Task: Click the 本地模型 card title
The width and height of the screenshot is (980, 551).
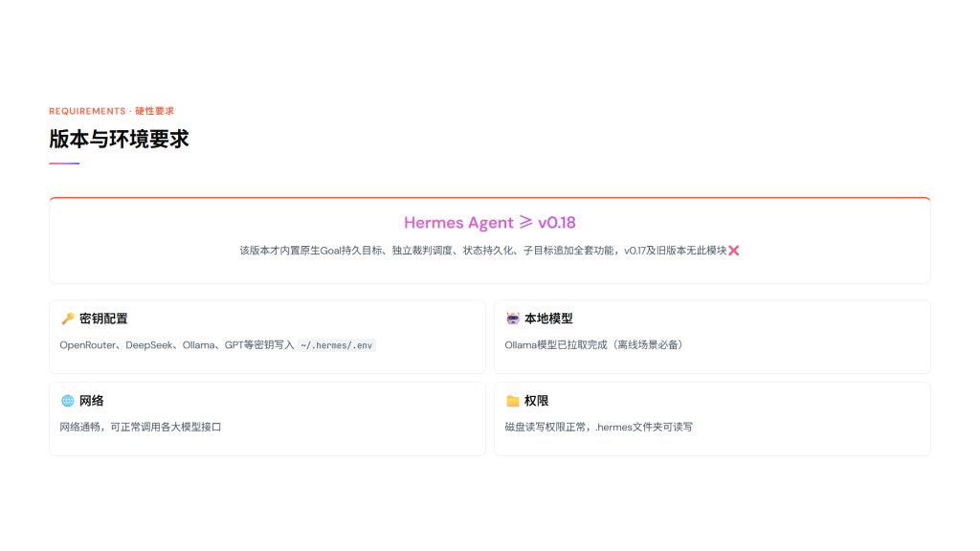Action: point(548,319)
